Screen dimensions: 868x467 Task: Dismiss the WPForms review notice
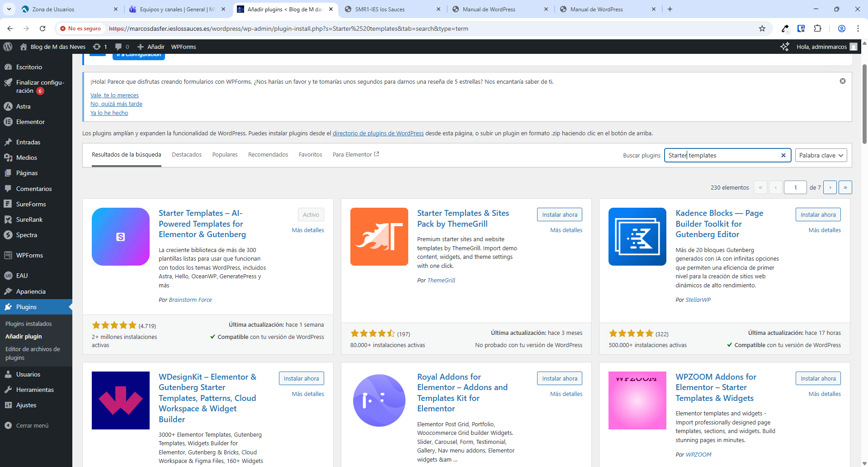pos(843,81)
